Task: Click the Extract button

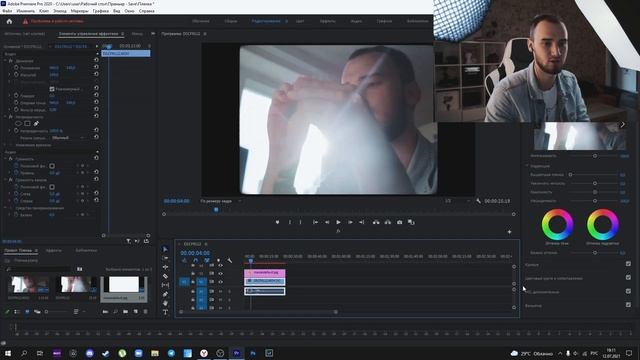Action: click(x=388, y=222)
